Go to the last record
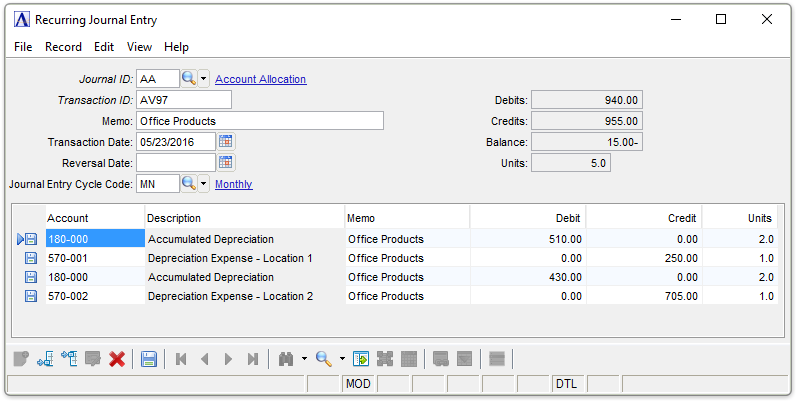The height and width of the screenshot is (404, 800). click(253, 359)
